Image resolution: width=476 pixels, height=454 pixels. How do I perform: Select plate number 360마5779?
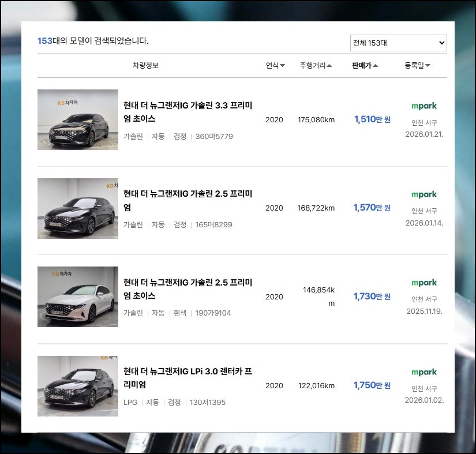[x=214, y=137]
